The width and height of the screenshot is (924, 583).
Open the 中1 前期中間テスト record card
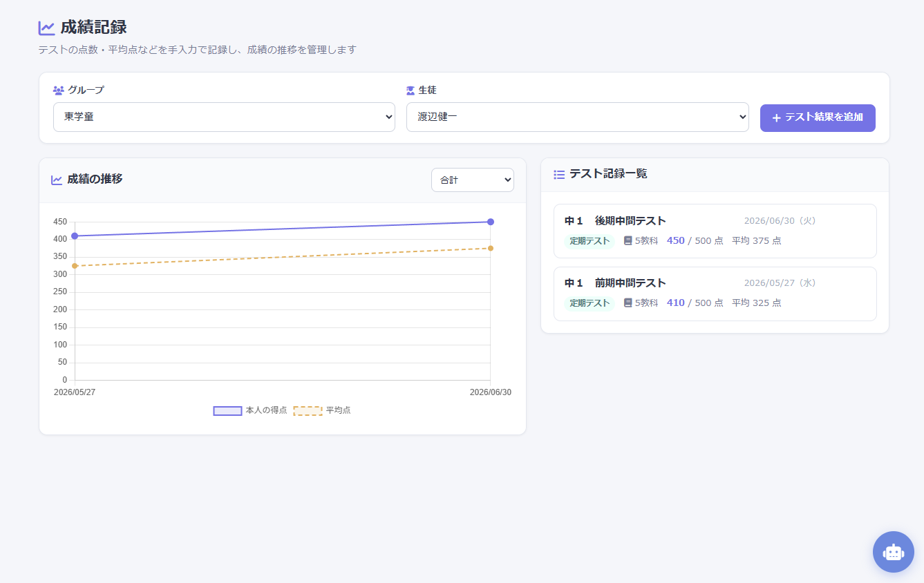click(715, 294)
